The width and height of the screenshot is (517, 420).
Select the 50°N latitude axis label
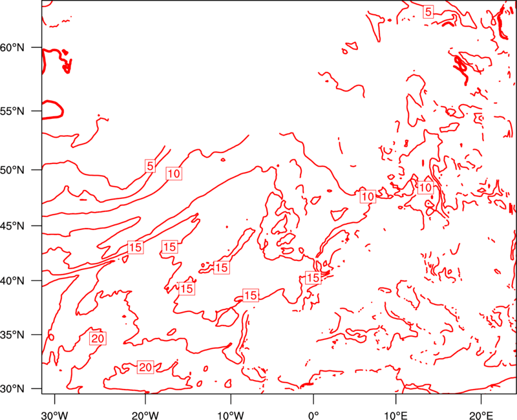12,171
